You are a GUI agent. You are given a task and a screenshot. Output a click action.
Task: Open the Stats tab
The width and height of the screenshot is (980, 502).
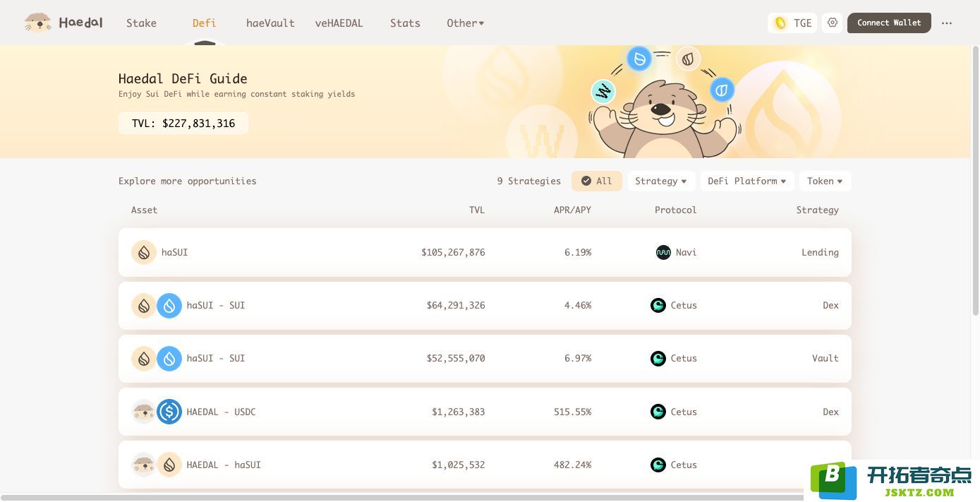click(x=405, y=23)
